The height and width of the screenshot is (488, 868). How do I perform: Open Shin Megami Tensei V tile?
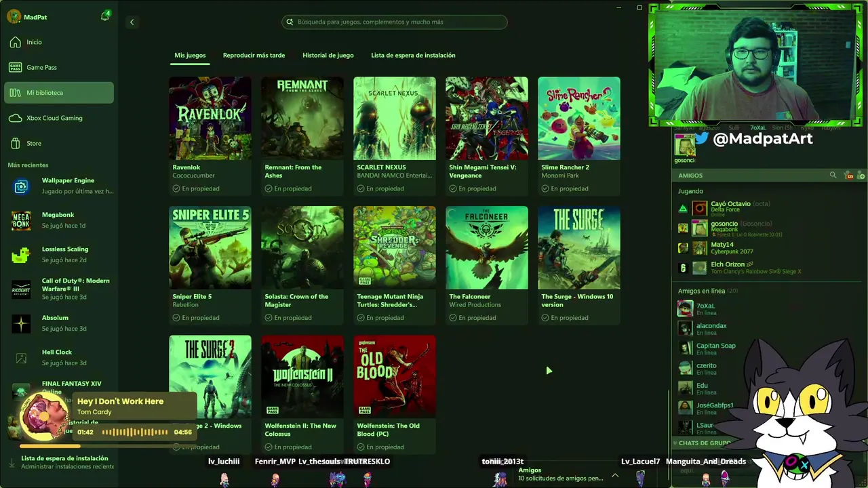[x=487, y=136]
